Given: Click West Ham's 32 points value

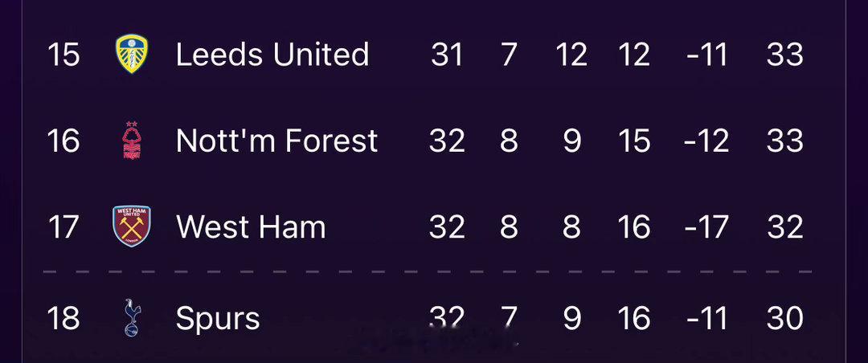Looking at the screenshot, I should pyautogui.click(x=785, y=226).
